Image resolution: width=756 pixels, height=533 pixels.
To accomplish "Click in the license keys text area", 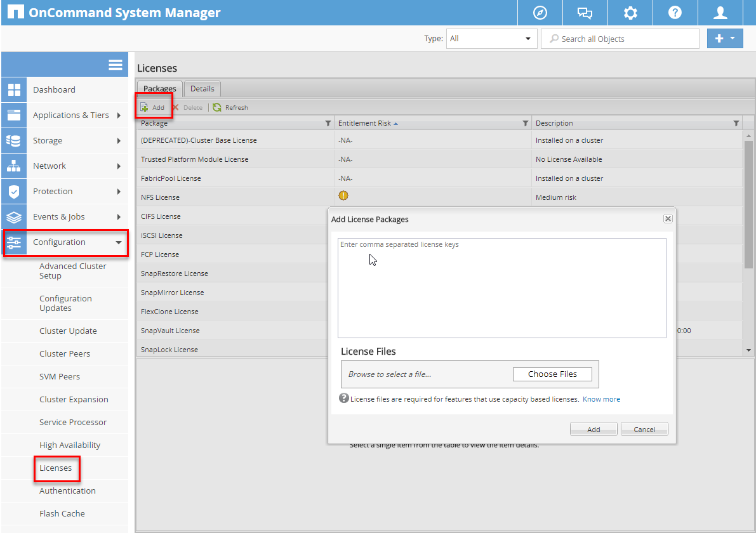I will 501,287.
